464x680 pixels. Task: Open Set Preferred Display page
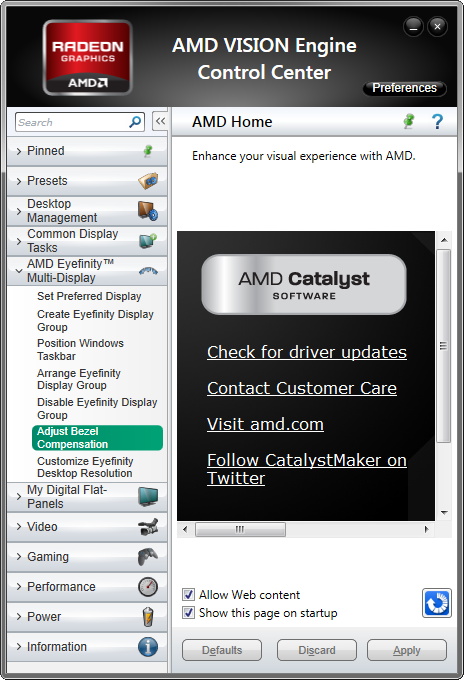[89, 296]
